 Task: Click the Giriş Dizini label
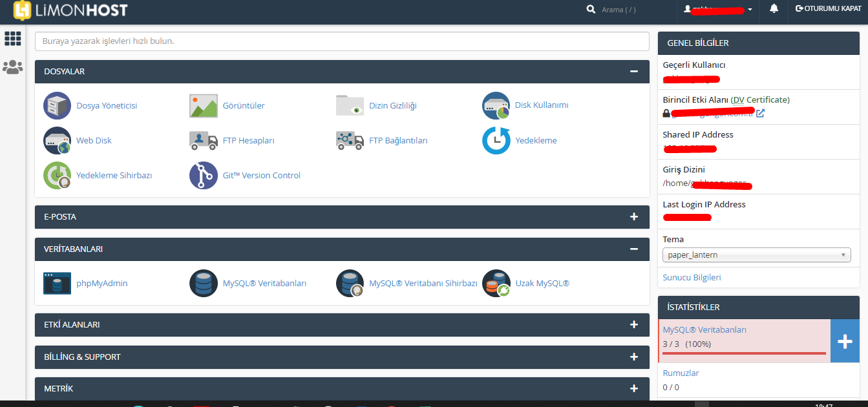(x=684, y=169)
